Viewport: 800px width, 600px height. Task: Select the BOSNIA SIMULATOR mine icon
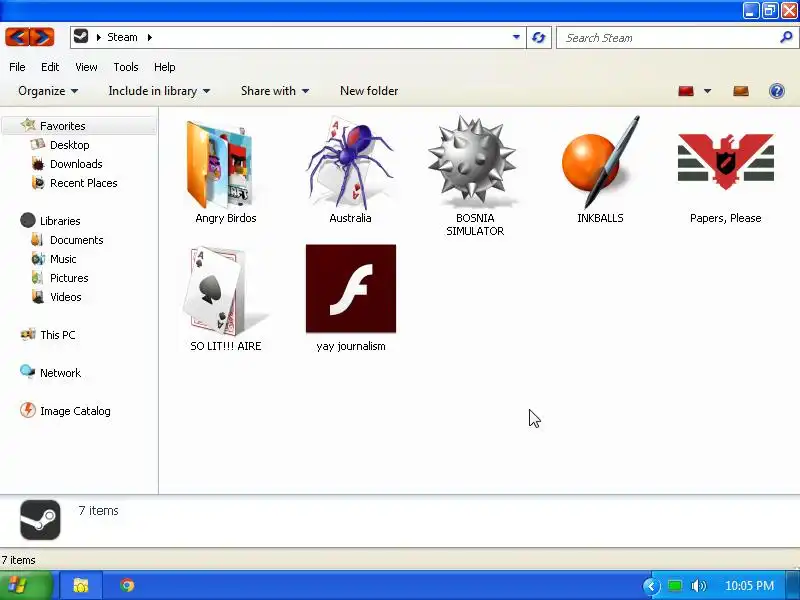point(472,159)
